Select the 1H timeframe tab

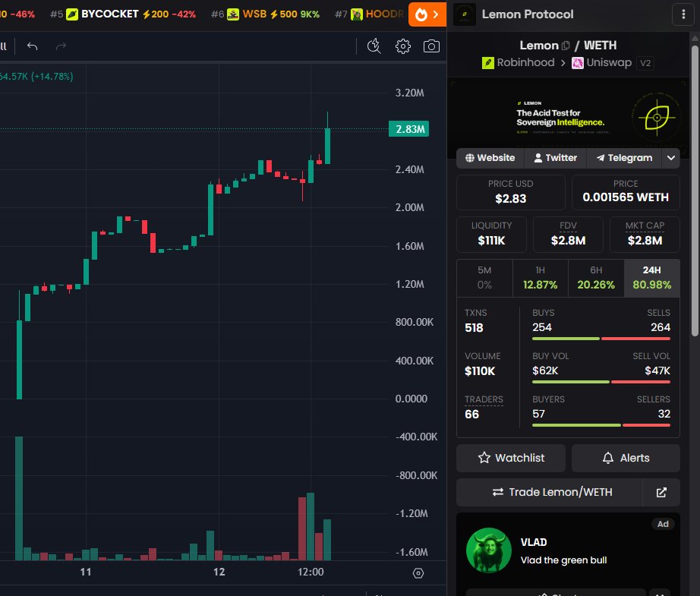[x=540, y=278]
